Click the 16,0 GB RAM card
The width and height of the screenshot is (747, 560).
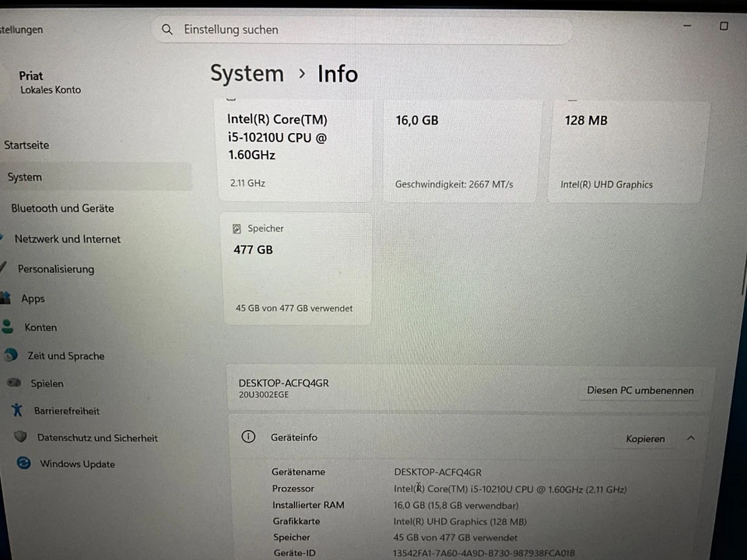[461, 150]
